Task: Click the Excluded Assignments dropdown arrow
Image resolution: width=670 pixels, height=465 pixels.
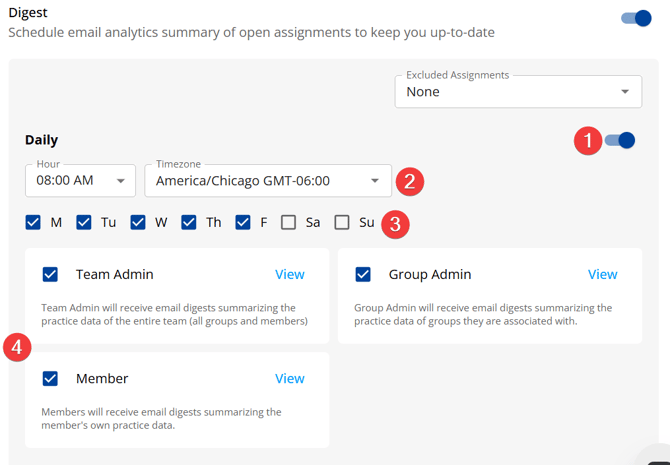Action: point(625,92)
